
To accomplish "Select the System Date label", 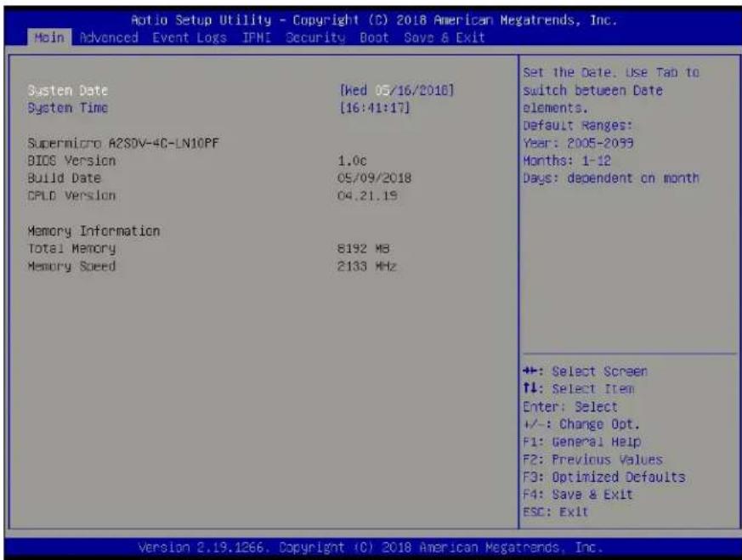I will coord(68,90).
